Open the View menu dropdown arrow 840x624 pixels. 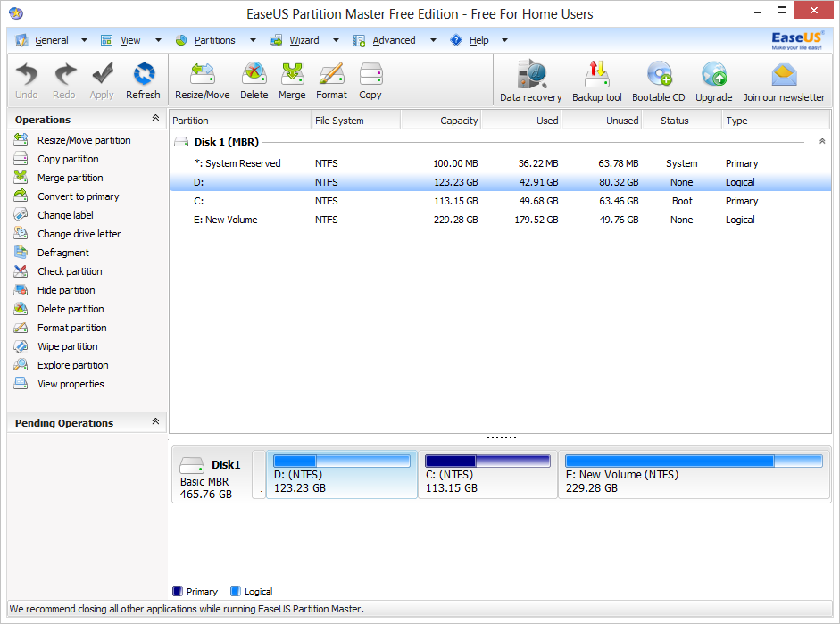[x=158, y=40]
